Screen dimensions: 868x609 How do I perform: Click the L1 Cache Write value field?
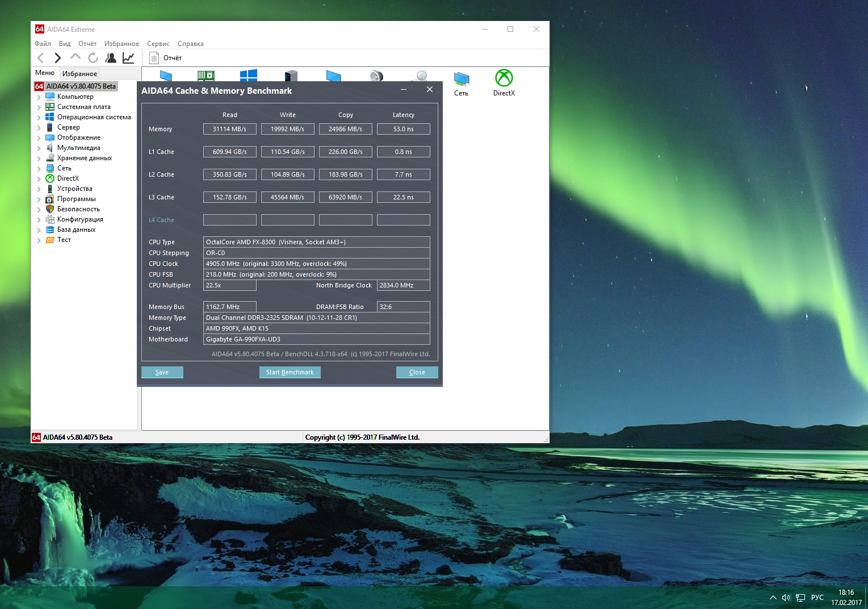tap(288, 152)
